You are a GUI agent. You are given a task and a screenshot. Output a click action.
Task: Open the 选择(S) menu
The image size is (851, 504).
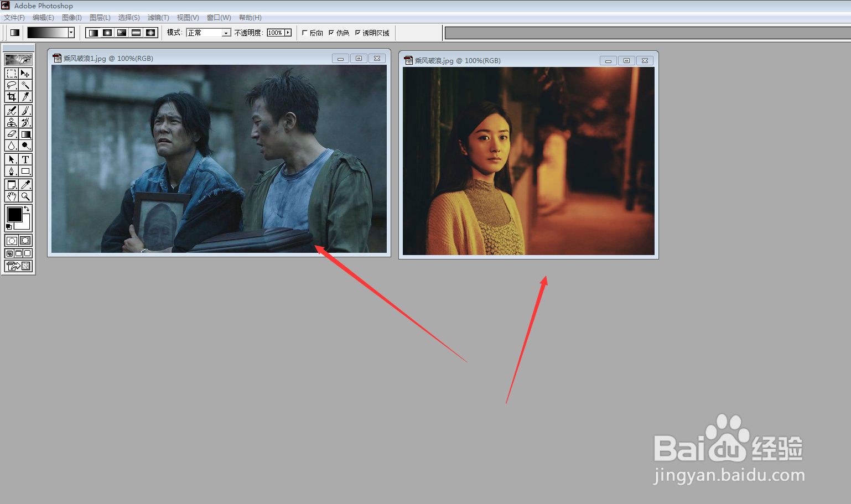129,18
